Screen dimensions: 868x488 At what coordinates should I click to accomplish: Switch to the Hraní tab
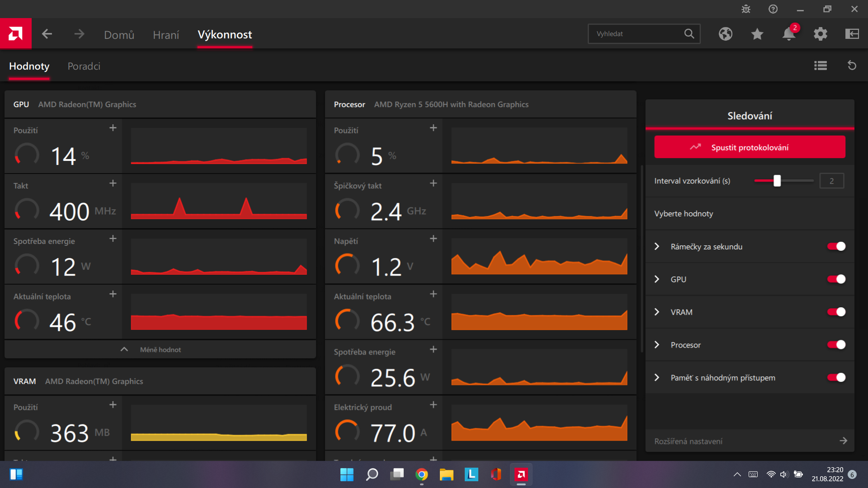tap(166, 35)
